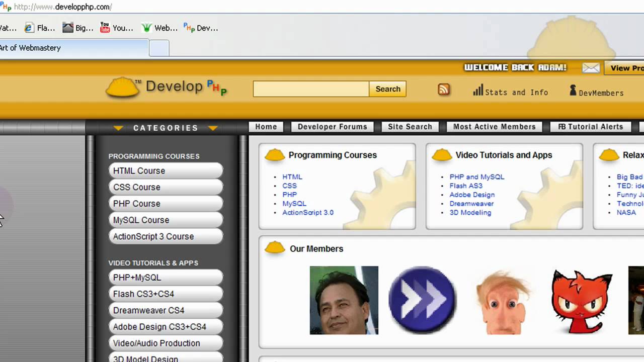Click the VIDEO TUTORIALS & APPS sidebar heading

153,263
